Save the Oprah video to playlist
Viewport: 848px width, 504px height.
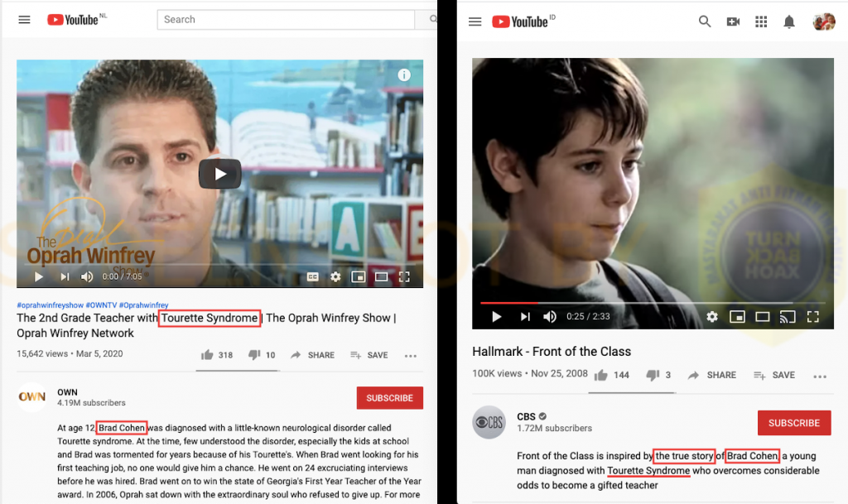point(369,355)
